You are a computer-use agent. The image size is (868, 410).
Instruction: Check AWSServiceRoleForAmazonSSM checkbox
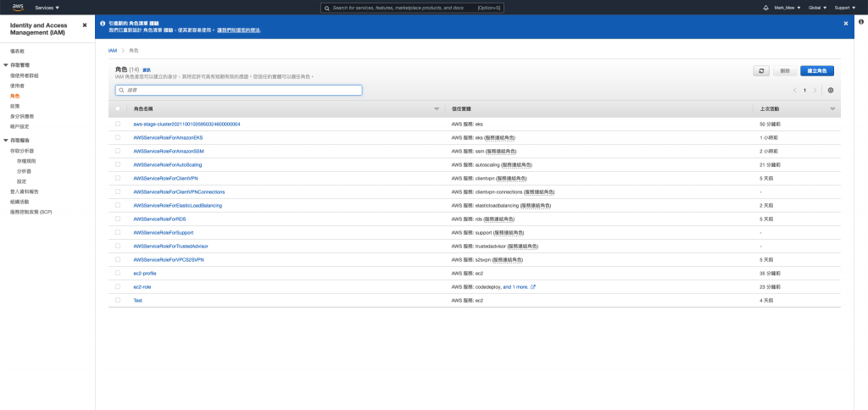pos(117,151)
